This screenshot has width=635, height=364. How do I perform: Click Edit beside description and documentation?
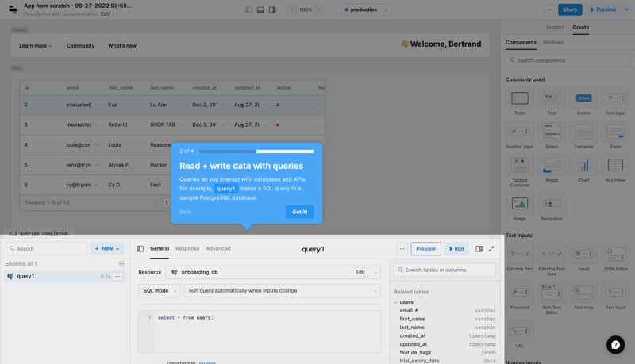(106, 13)
